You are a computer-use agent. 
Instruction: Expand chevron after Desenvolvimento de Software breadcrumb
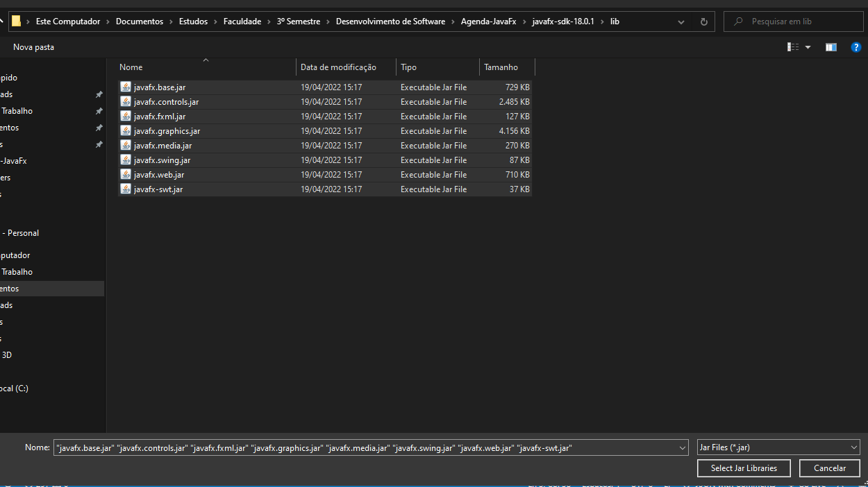click(x=453, y=22)
